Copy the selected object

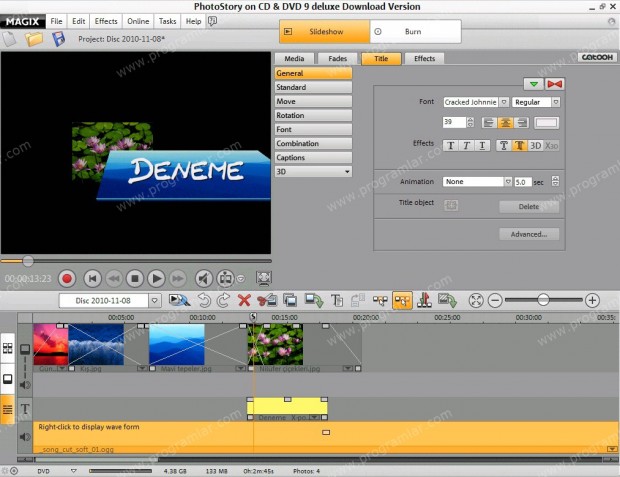[x=290, y=301]
